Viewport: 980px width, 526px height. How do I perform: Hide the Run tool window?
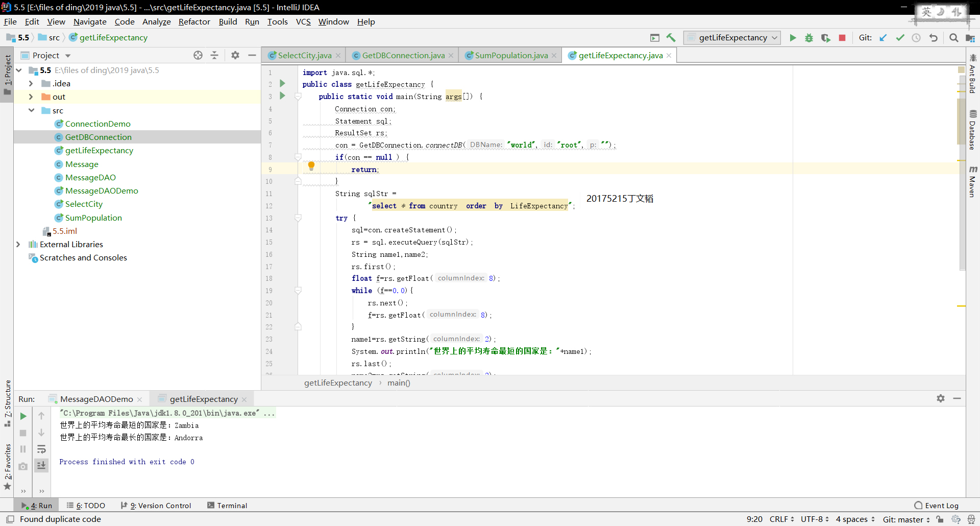[957, 398]
